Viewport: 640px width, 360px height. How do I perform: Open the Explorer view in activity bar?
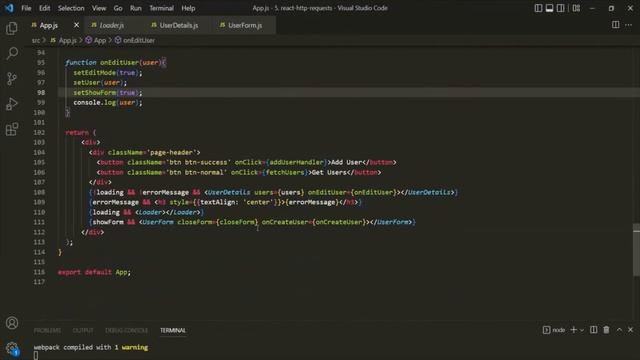(x=12, y=28)
